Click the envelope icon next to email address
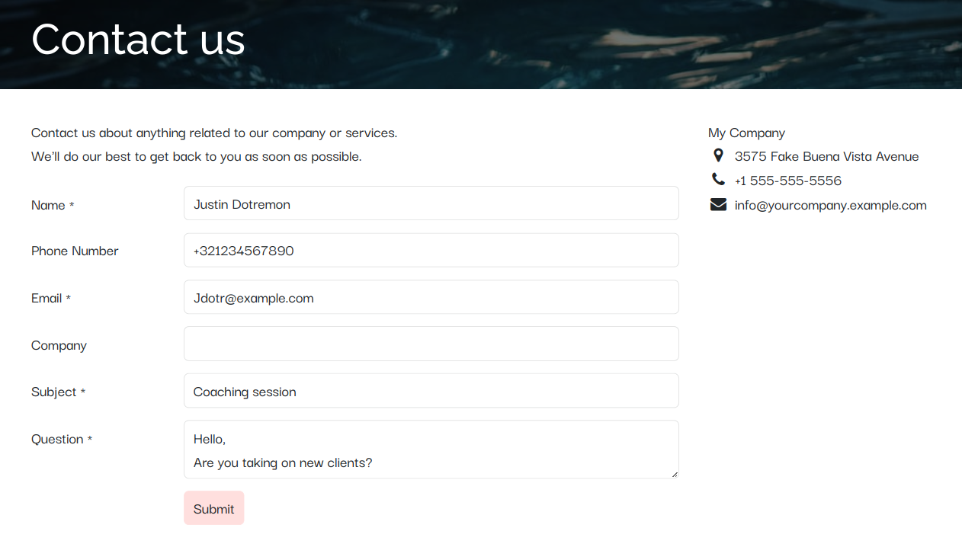 pos(718,204)
